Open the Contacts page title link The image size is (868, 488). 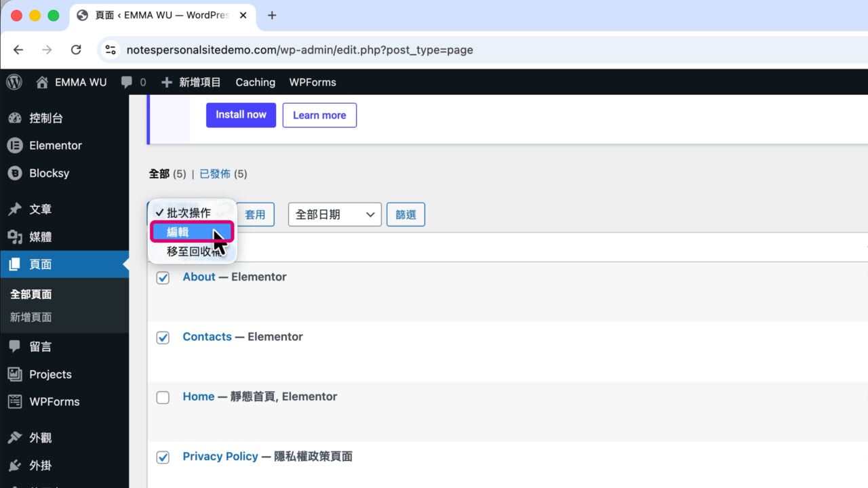click(x=207, y=336)
